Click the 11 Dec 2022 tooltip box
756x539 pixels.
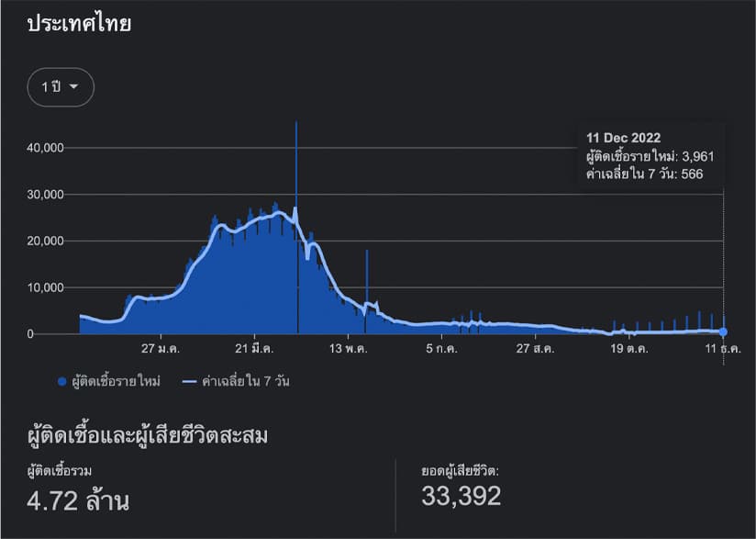(x=650, y=155)
